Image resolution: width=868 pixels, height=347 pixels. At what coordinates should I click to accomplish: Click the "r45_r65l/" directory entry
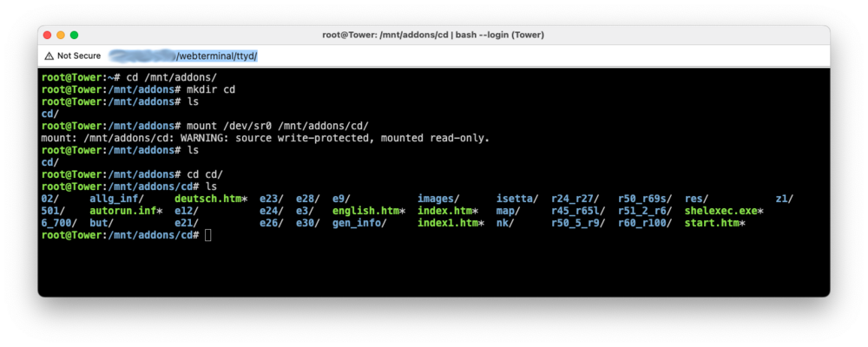click(578, 212)
